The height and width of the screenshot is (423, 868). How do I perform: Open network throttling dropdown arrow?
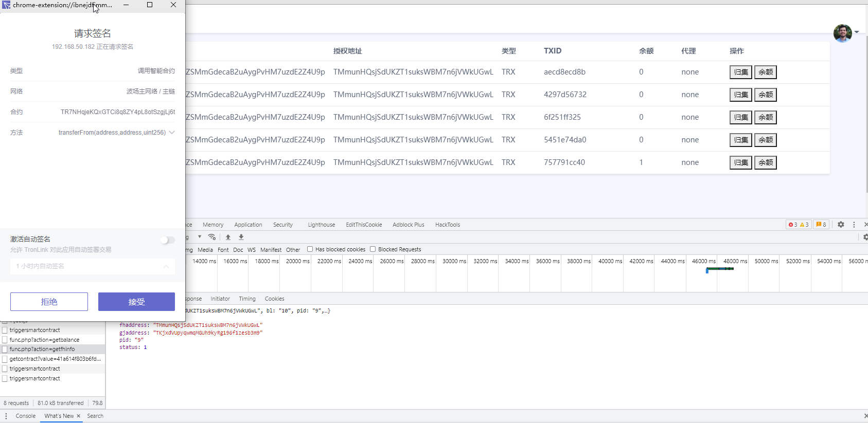(x=200, y=237)
